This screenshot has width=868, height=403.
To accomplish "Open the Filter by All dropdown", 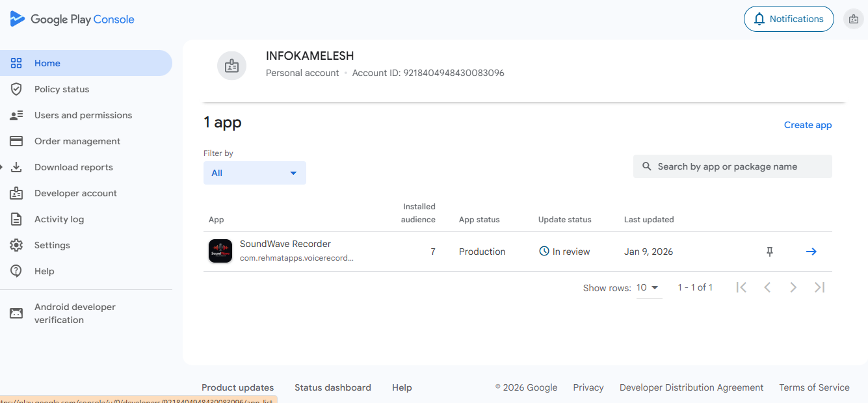I will pyautogui.click(x=255, y=173).
